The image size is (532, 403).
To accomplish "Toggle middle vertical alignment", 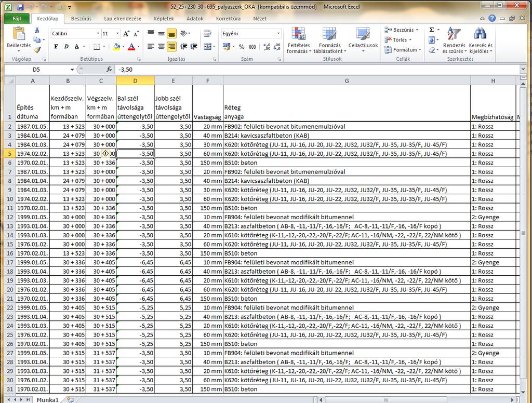I will coord(162,33).
